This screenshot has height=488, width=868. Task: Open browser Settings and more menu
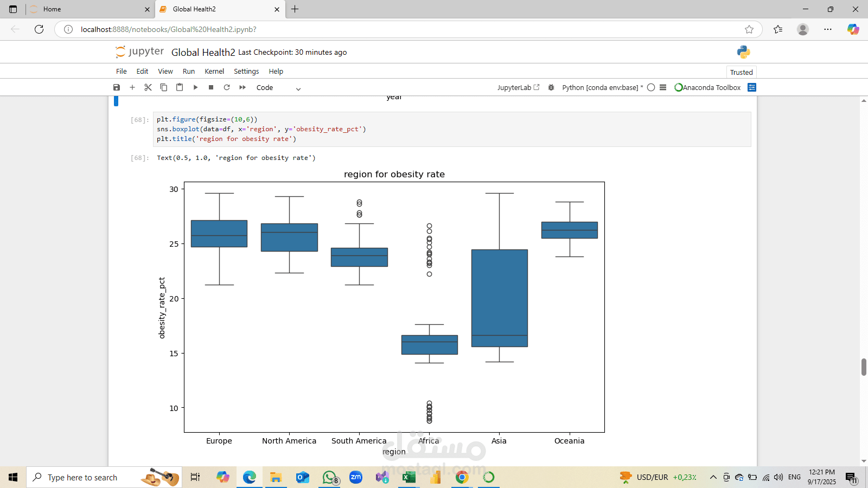pos(828,29)
